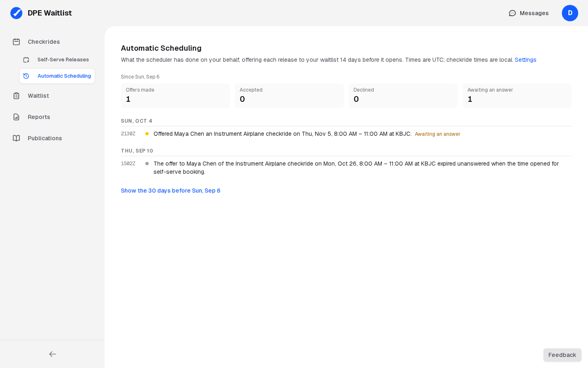The width and height of the screenshot is (588, 368).
Task: Open the scheduler Settings link
Action: click(526, 60)
